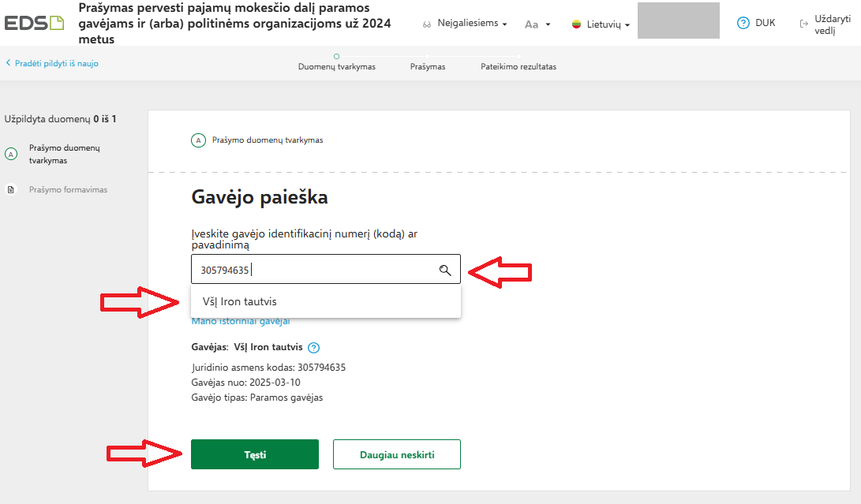Click the green Tęsti button
The width and height of the screenshot is (861, 504).
(255, 454)
